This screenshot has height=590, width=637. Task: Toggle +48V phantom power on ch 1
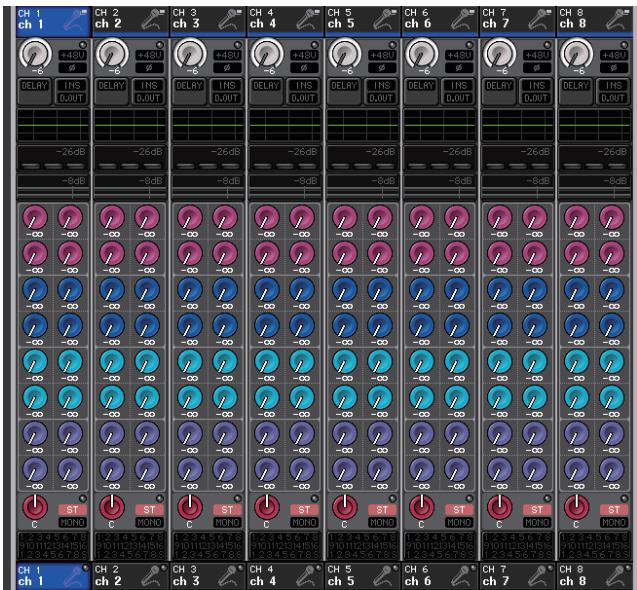tap(72, 55)
